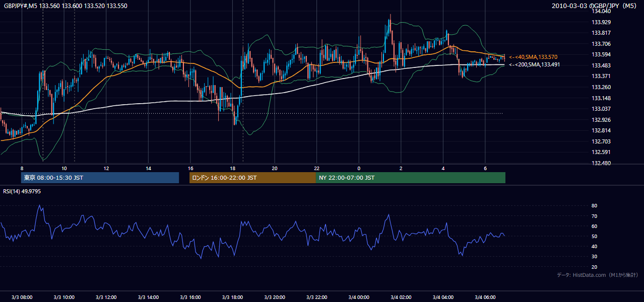
Task: Click price axis value 132.814
Action: [601, 130]
